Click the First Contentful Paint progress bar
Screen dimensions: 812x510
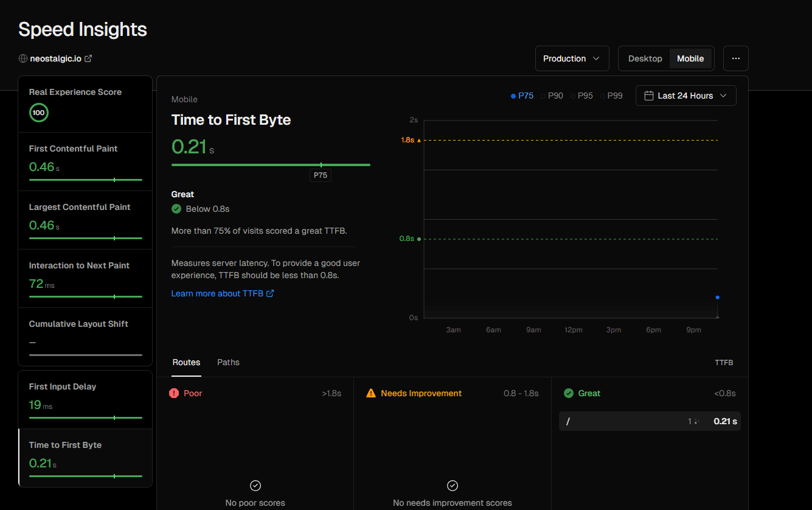point(85,180)
